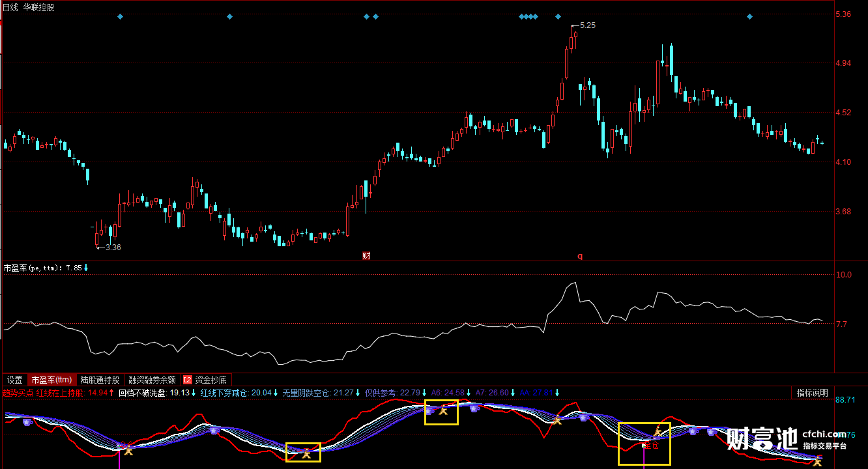Open the 资金抄底 tab
868x469 pixels.
(210, 380)
